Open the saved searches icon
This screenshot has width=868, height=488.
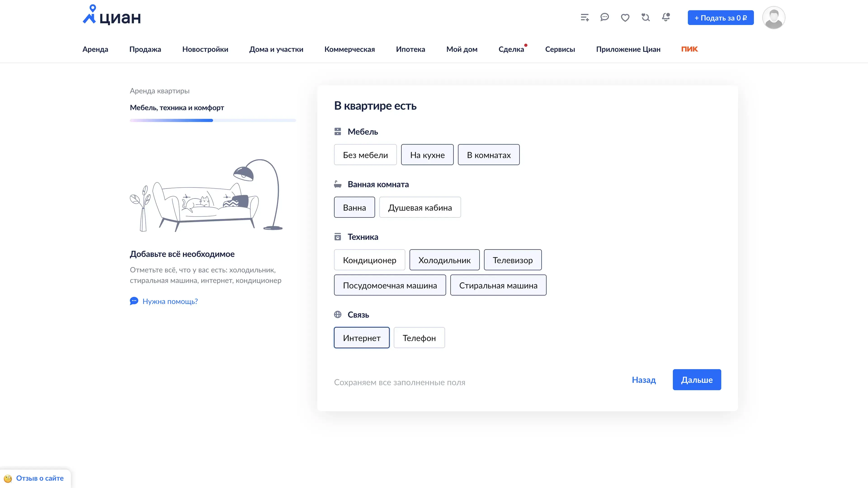pyautogui.click(x=645, y=17)
